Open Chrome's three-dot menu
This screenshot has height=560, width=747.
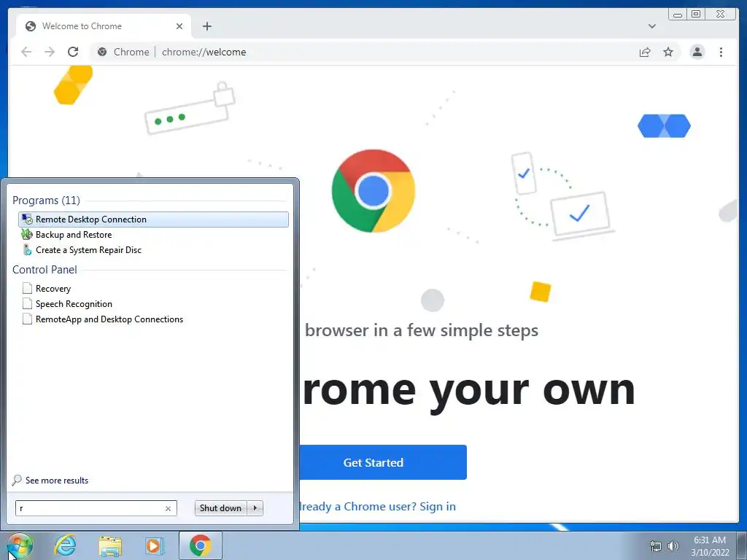(x=721, y=52)
